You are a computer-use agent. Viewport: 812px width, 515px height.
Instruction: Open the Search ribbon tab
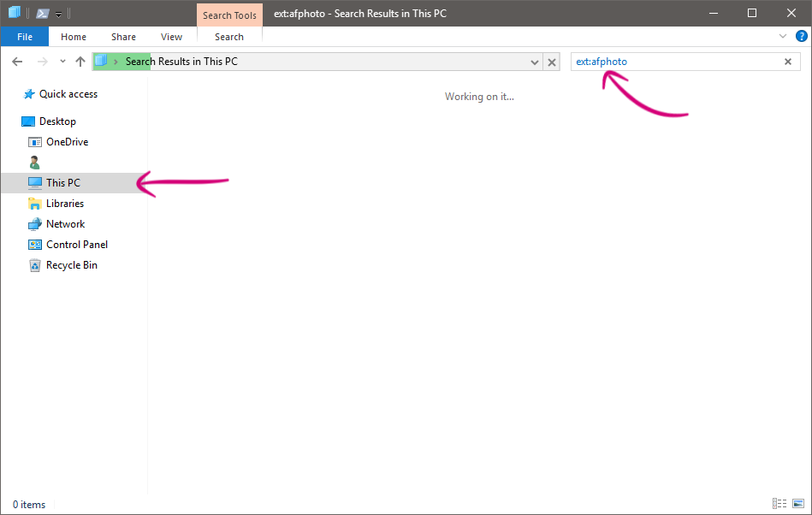coord(229,37)
